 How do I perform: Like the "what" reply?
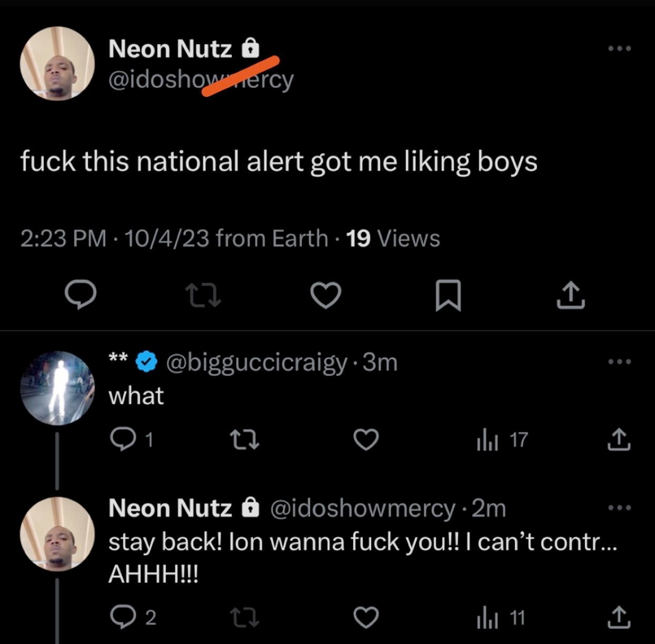366,440
